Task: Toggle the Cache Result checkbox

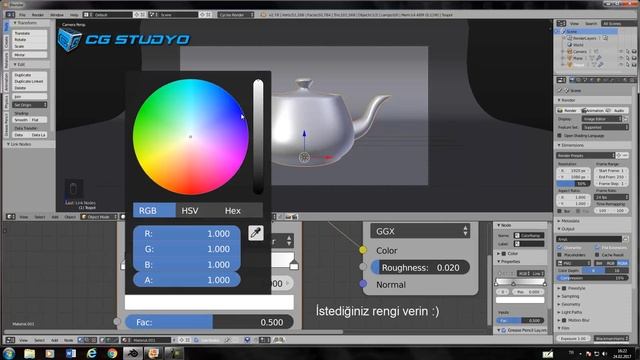Action: tap(598, 255)
